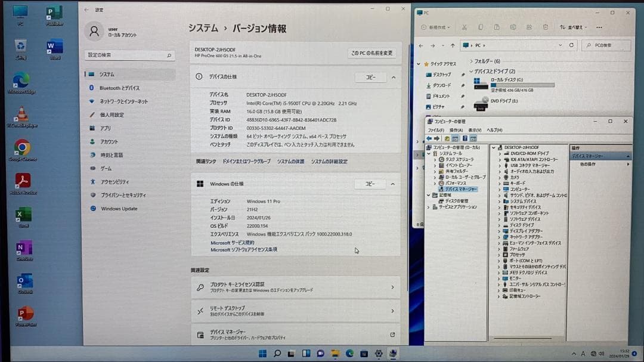644x362 pixels.
Task: Click the Microsoft Edge taskbar icon
Action: tap(349, 354)
